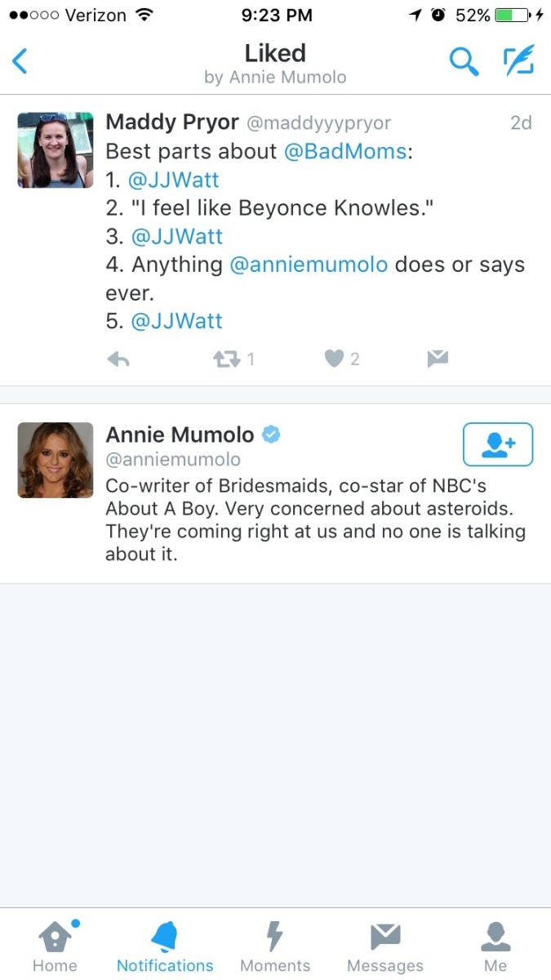Reply to Maddy Pryor's tweet
This screenshot has width=551, height=980.
click(118, 359)
